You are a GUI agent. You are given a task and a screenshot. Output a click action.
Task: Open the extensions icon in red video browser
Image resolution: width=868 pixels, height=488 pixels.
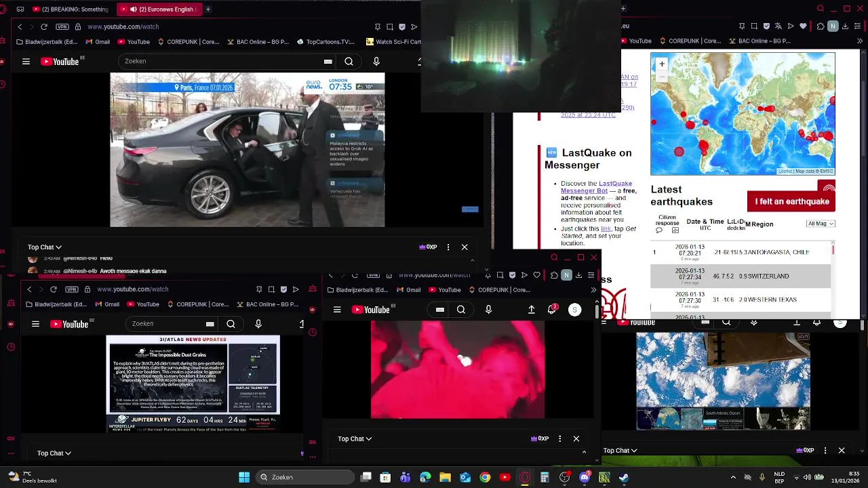tap(554, 275)
